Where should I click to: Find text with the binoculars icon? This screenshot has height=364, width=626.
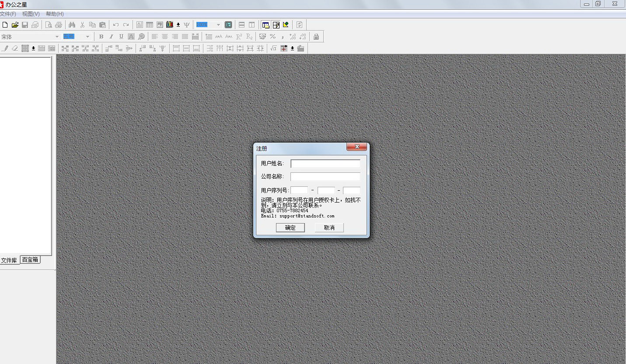pos(72,24)
